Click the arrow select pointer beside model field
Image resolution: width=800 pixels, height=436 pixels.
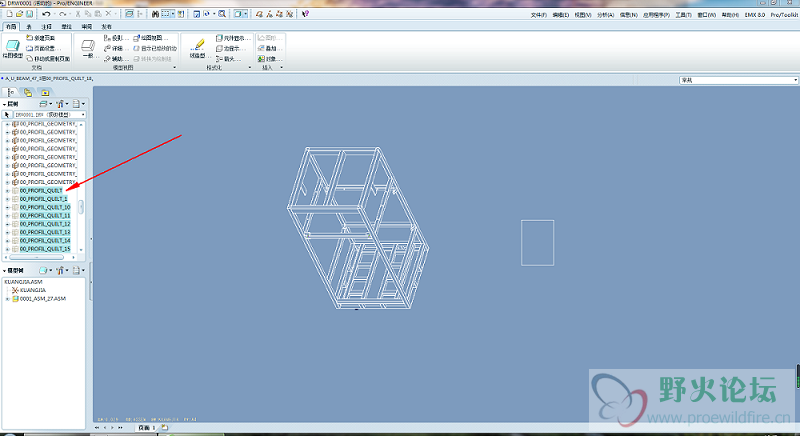tap(7, 115)
